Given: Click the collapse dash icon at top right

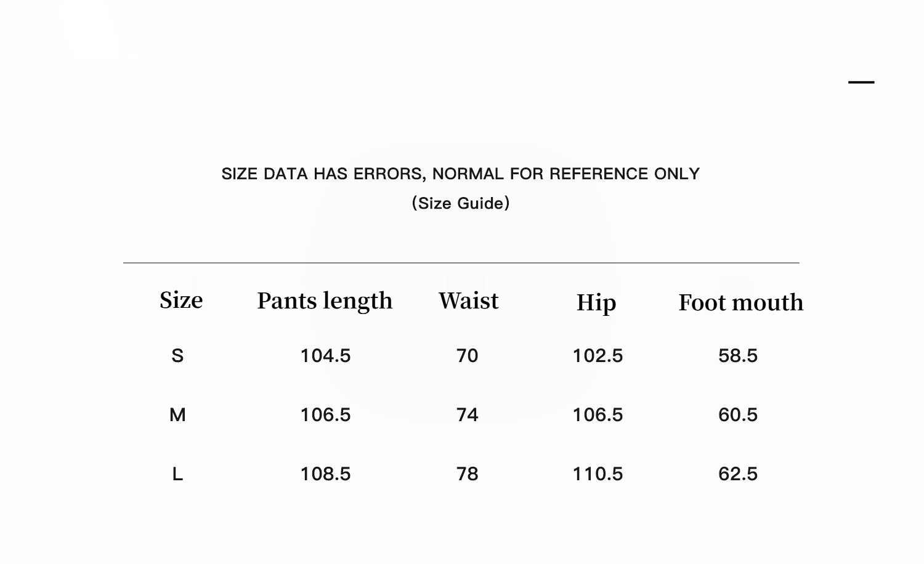Looking at the screenshot, I should (861, 82).
